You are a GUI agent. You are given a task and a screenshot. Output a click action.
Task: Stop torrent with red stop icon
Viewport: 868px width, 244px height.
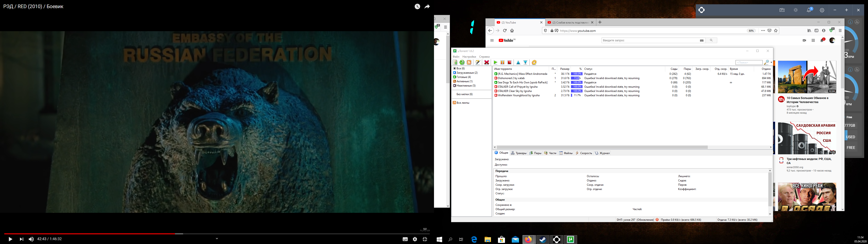509,62
